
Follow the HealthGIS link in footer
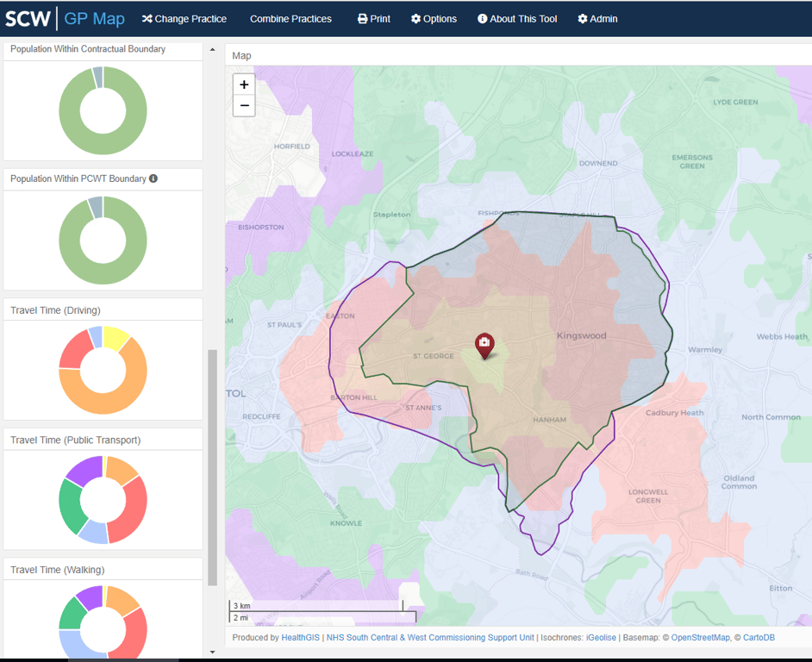point(301,638)
